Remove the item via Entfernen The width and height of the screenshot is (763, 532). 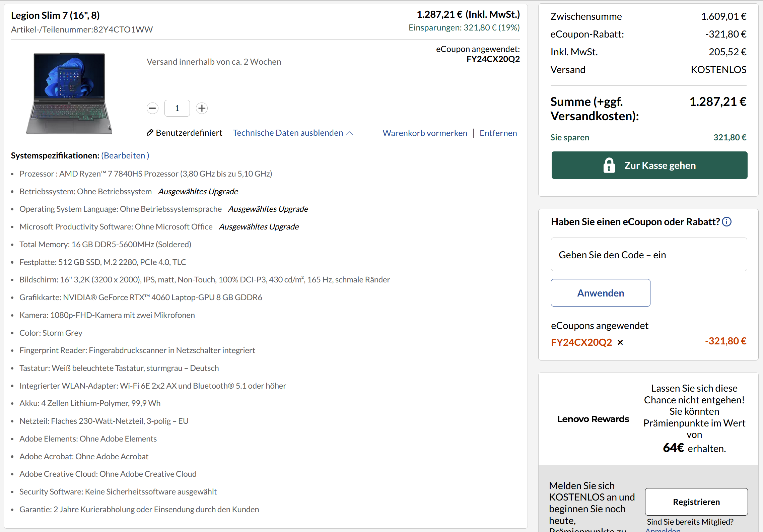[x=498, y=133]
